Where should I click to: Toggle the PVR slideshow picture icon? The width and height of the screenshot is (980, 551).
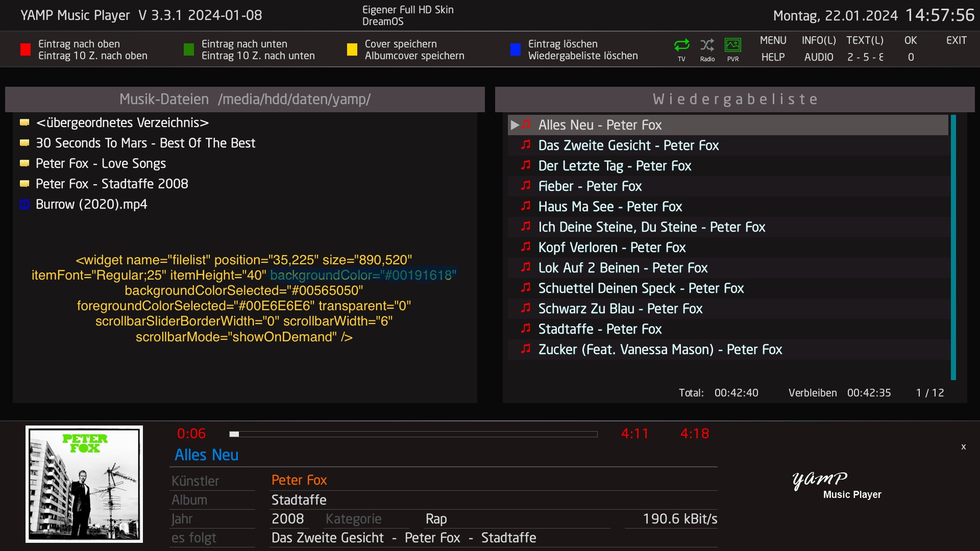tap(733, 45)
